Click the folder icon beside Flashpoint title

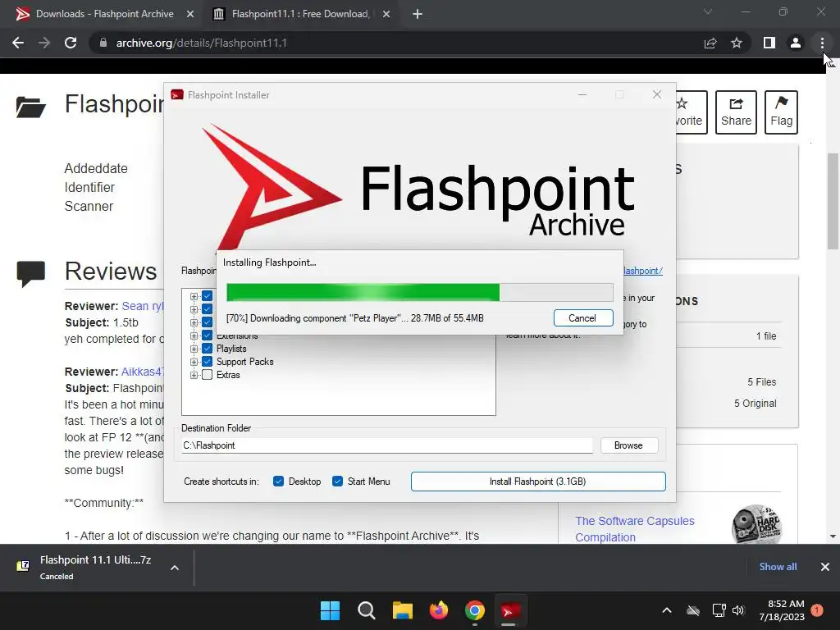click(x=30, y=107)
